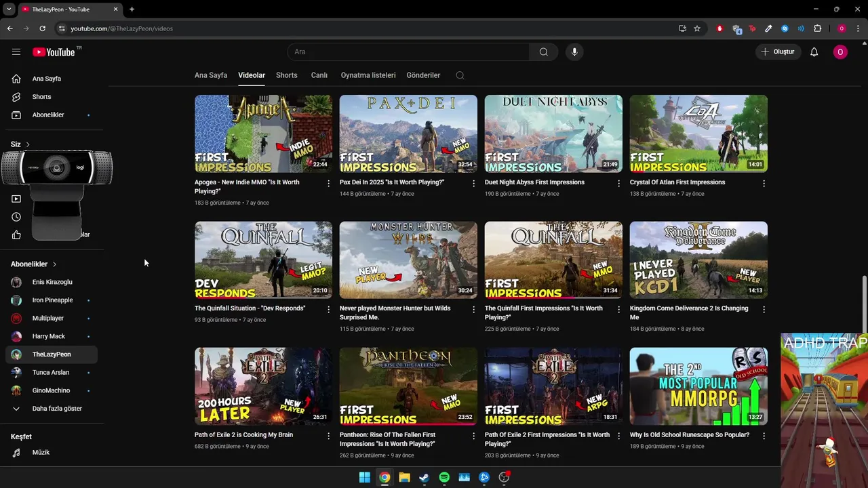Switch to the Ana Sayfa channel tab

211,75
